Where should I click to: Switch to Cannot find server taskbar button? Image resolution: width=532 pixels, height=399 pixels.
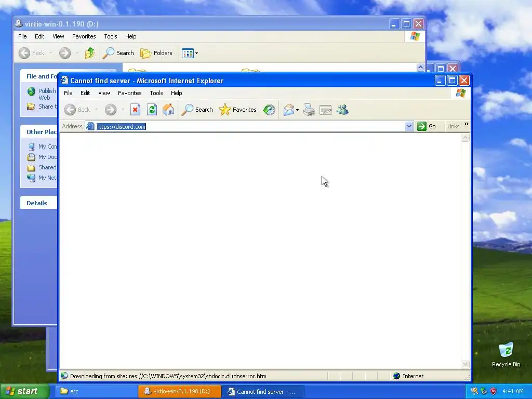tap(262, 392)
